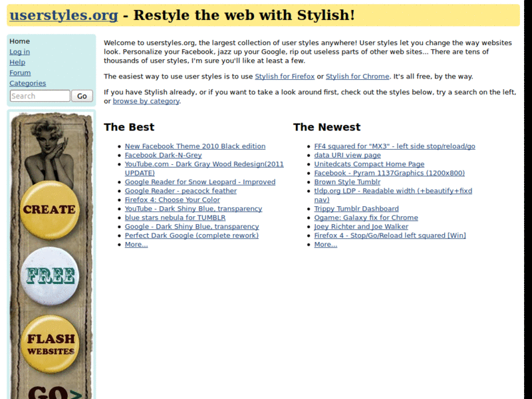Open YouTube - Dark Shiny Blue, transparency
Image resolution: width=532 pixels, height=399 pixels.
194,209
